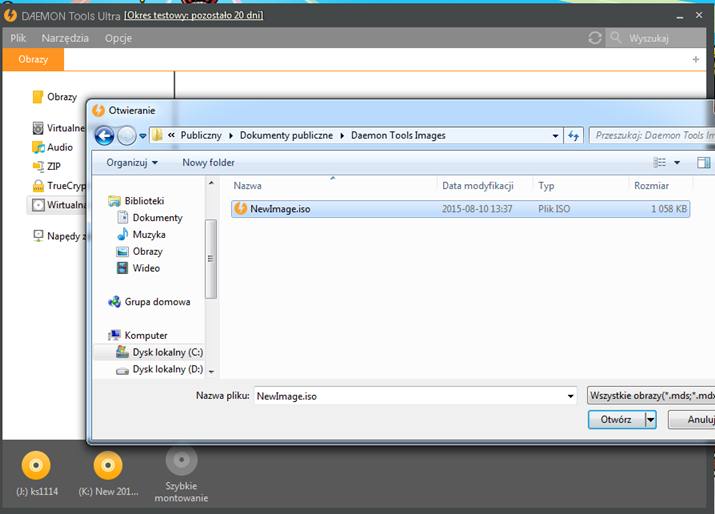Open the Nazwa pliku combo box dropdown arrow
Image resolution: width=715 pixels, height=514 pixels.
[x=570, y=396]
